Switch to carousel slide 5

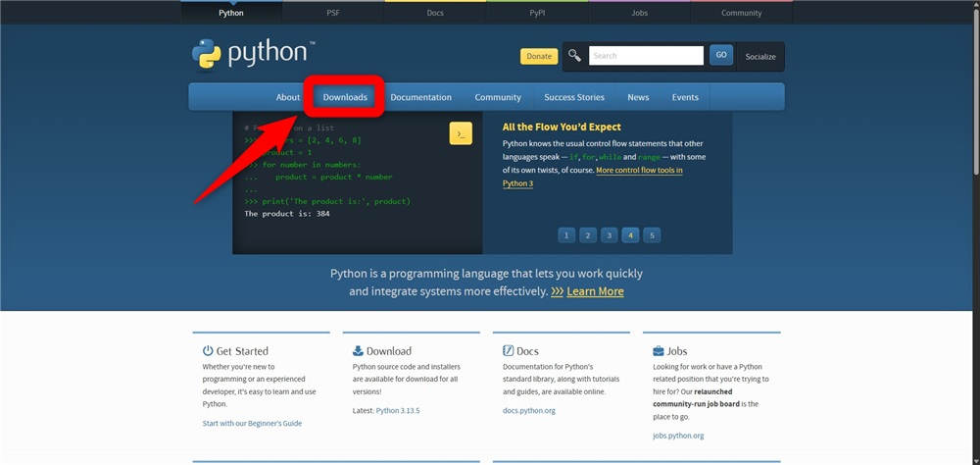tap(652, 235)
